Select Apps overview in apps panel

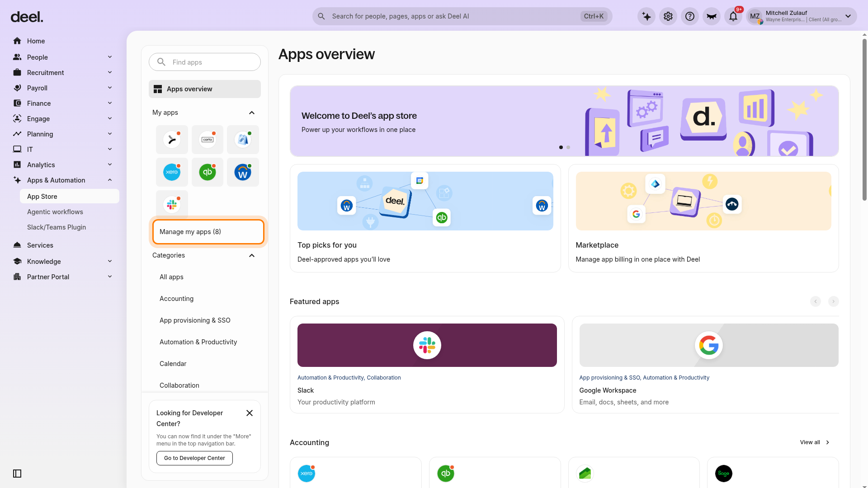click(x=205, y=89)
